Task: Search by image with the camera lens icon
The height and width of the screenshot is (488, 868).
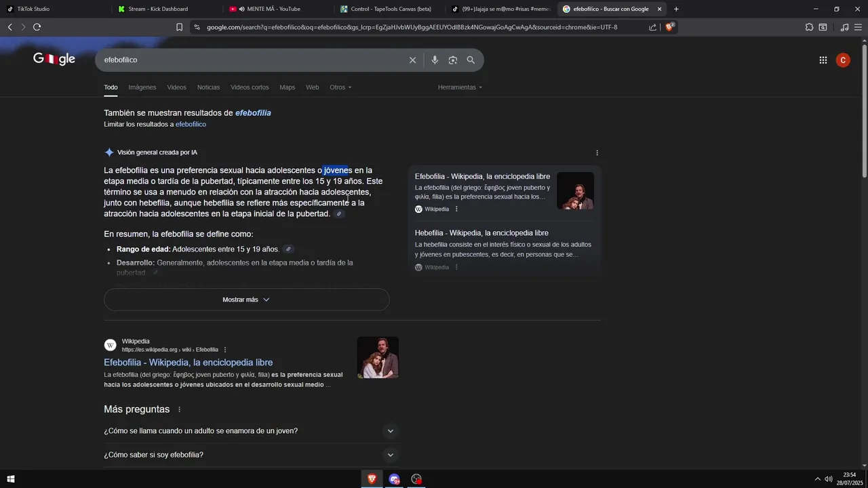Action: [452, 60]
